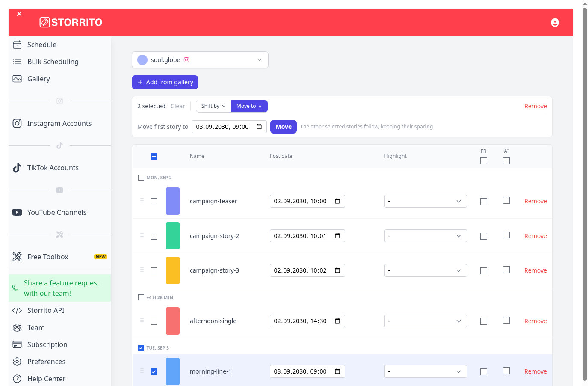Viewport: 588px width, 386px height.
Task: Select the campaign-teaser row checkbox
Action: (x=154, y=202)
